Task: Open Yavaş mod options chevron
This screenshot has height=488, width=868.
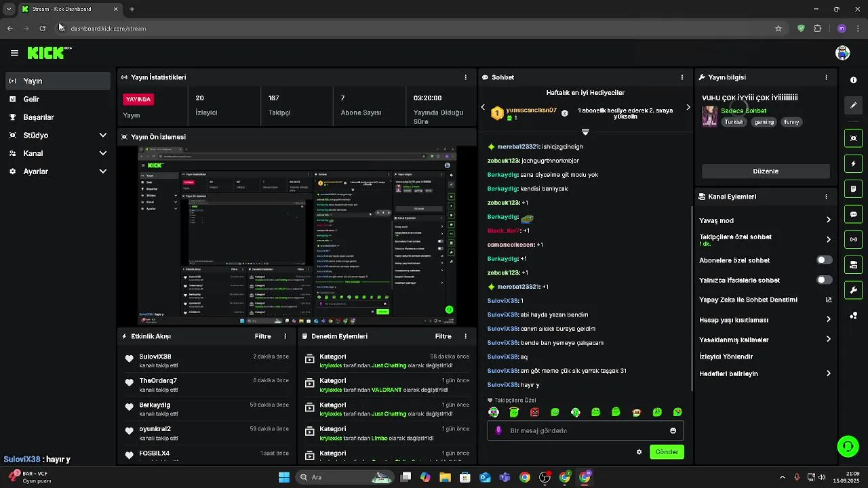Action: tap(828, 220)
